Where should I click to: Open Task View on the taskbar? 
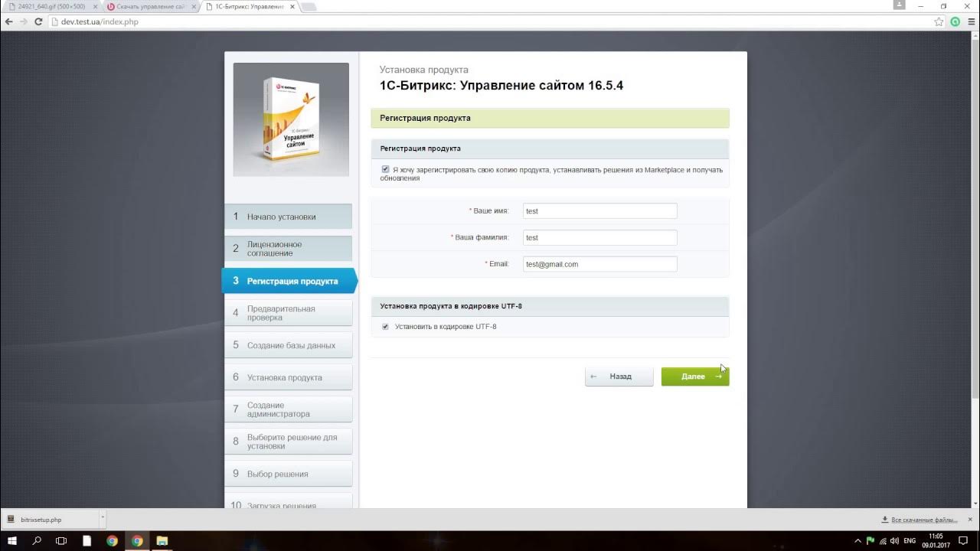pos(61,540)
